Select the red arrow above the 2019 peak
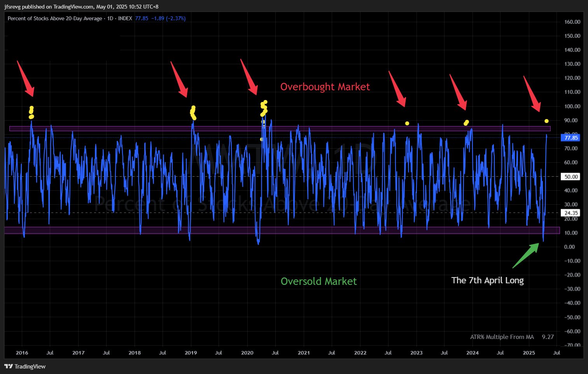The image size is (588, 374). [x=179, y=79]
